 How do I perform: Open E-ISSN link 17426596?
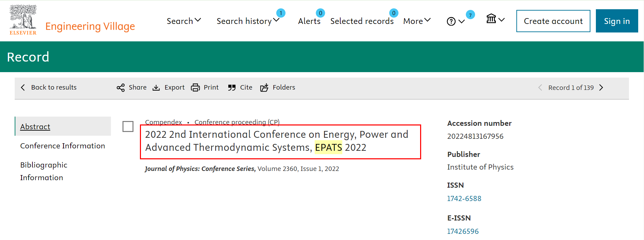(x=463, y=231)
